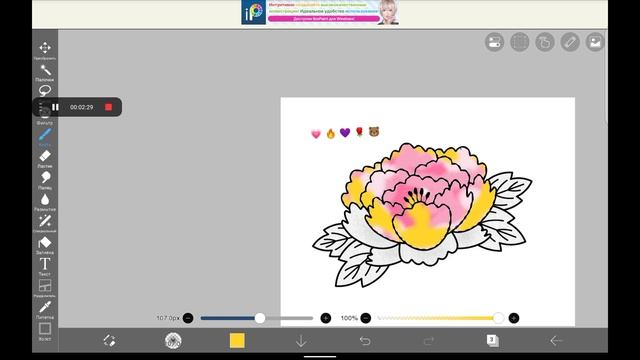The height and width of the screenshot is (360, 640).
Task: Decrease opacity with minus button
Action: click(x=366, y=318)
